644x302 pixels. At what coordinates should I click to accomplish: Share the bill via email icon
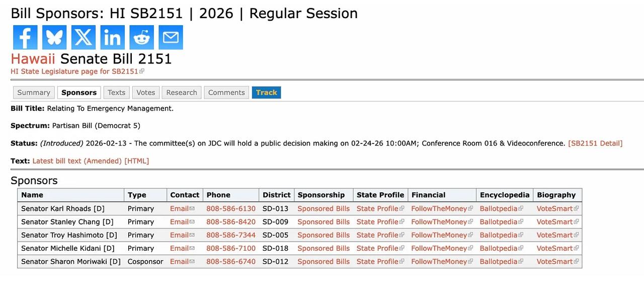coord(171,37)
